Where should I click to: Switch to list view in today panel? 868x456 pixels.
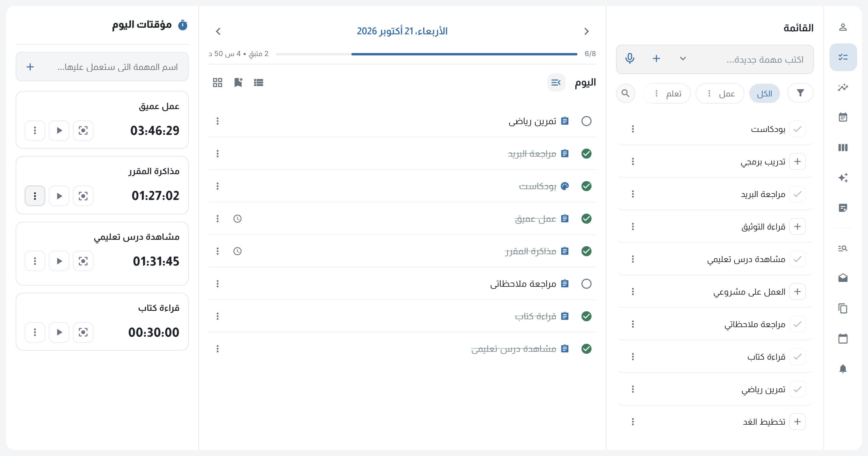pyautogui.click(x=259, y=83)
